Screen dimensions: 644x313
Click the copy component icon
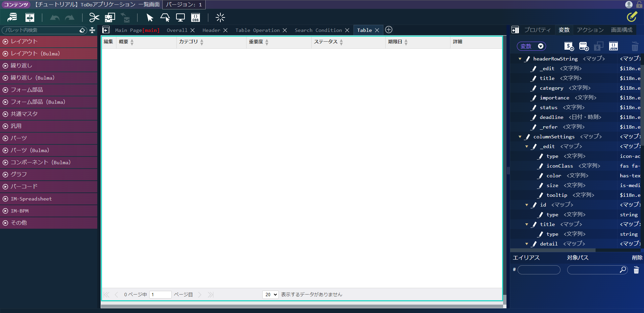(x=110, y=17)
